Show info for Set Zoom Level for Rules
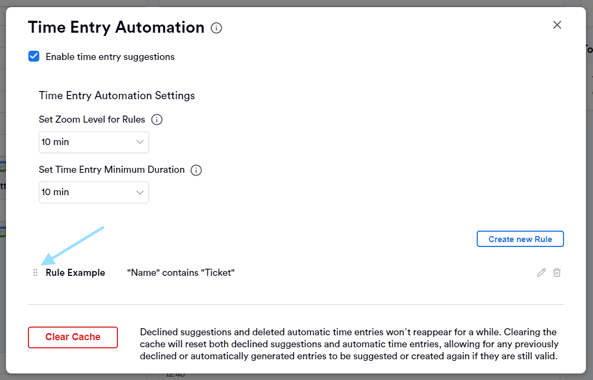 pyautogui.click(x=157, y=119)
